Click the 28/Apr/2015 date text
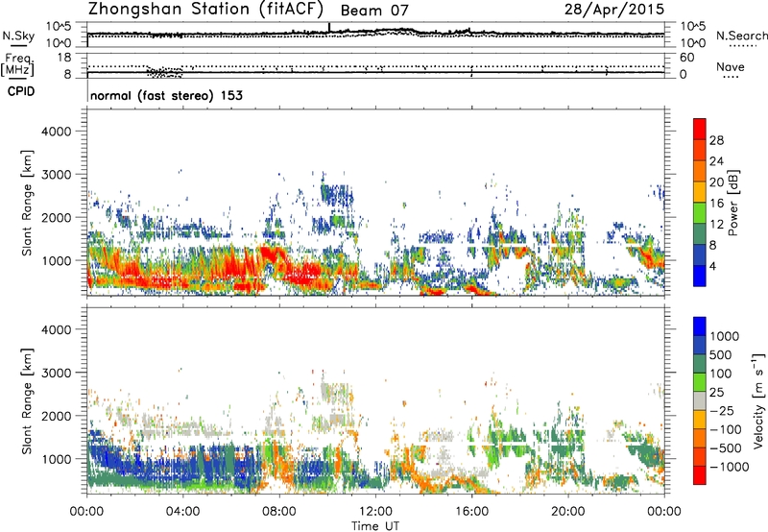 point(614,10)
